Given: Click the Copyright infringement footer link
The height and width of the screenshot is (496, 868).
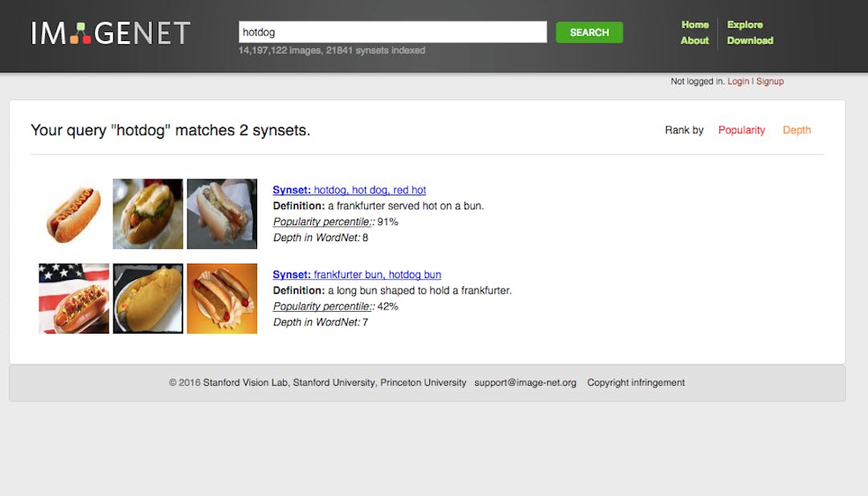Looking at the screenshot, I should tap(636, 383).
